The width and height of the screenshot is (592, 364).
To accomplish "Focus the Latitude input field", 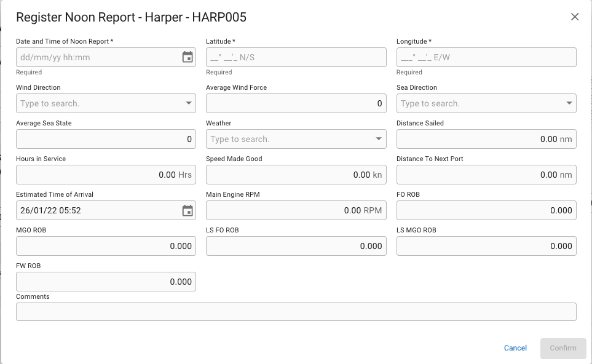I will [x=296, y=58].
